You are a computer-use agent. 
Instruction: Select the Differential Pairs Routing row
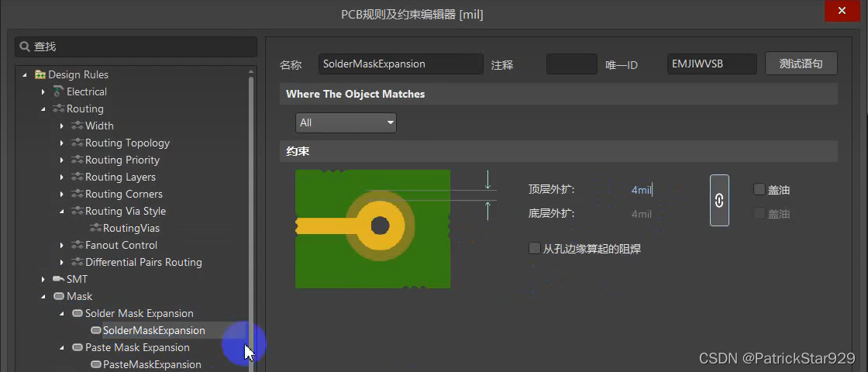point(143,263)
